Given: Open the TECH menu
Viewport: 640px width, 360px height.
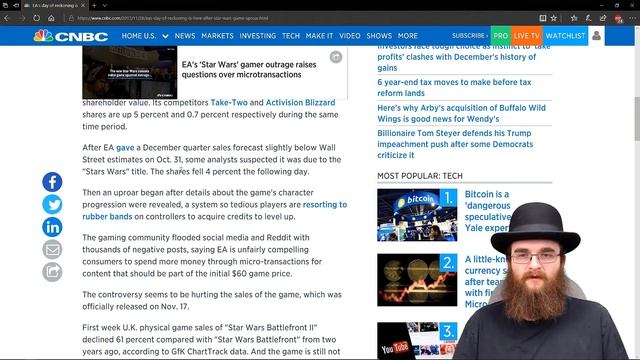Looking at the screenshot, I should pyautogui.click(x=291, y=36).
